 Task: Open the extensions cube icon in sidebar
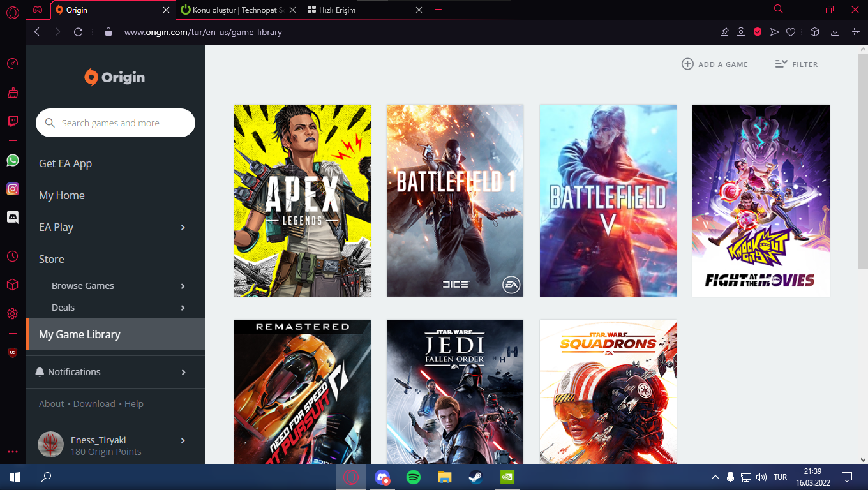click(12, 285)
